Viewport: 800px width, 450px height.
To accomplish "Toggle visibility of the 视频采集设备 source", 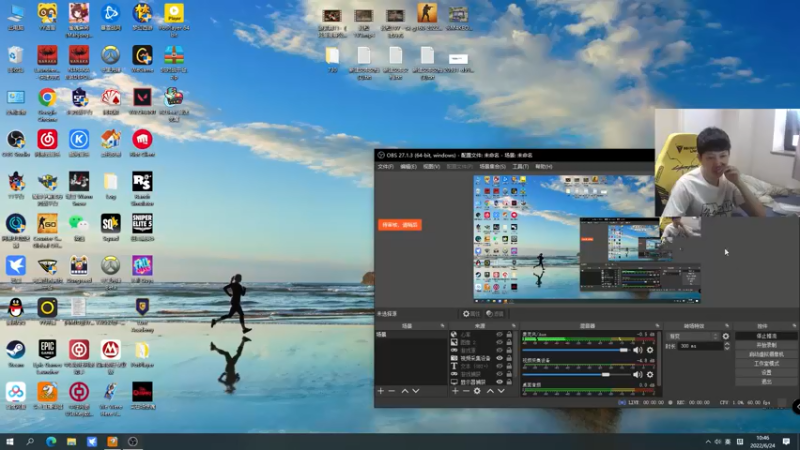I will point(499,358).
